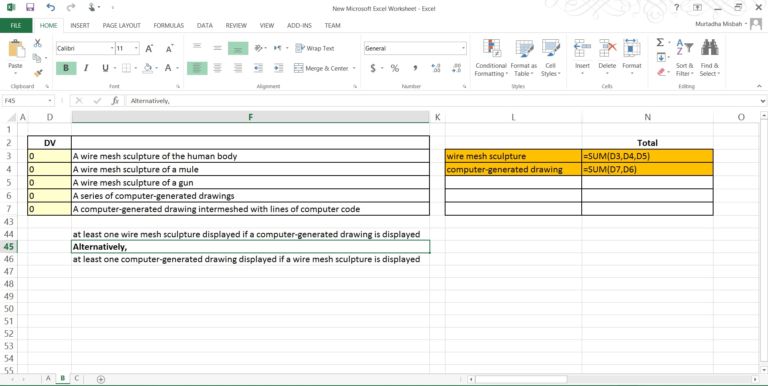Apply comma style
The width and height of the screenshot is (768, 386).
[x=415, y=68]
